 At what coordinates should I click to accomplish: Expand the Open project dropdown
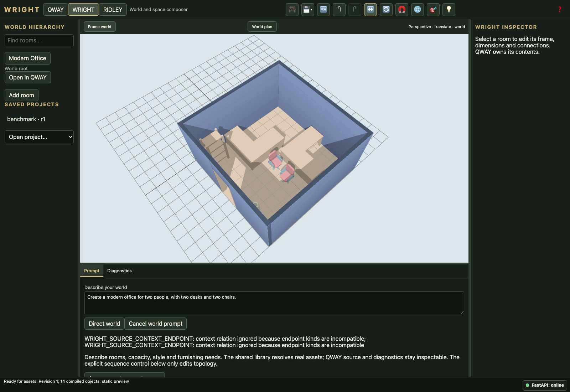click(x=39, y=137)
